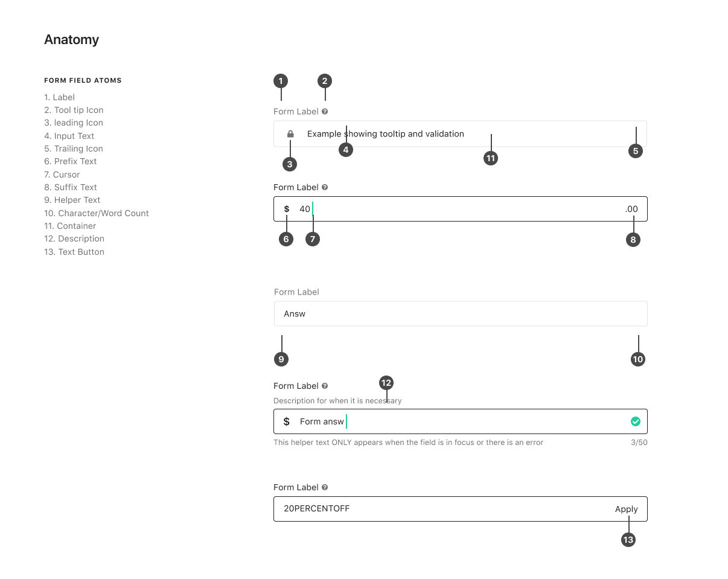Click '8. Suffix Text' in the list

[71, 187]
